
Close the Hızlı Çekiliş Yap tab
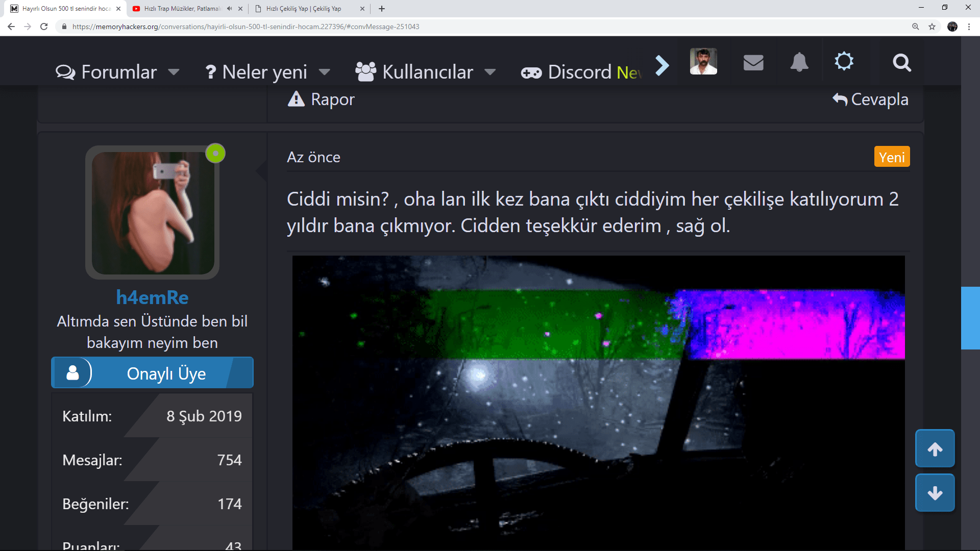362,9
